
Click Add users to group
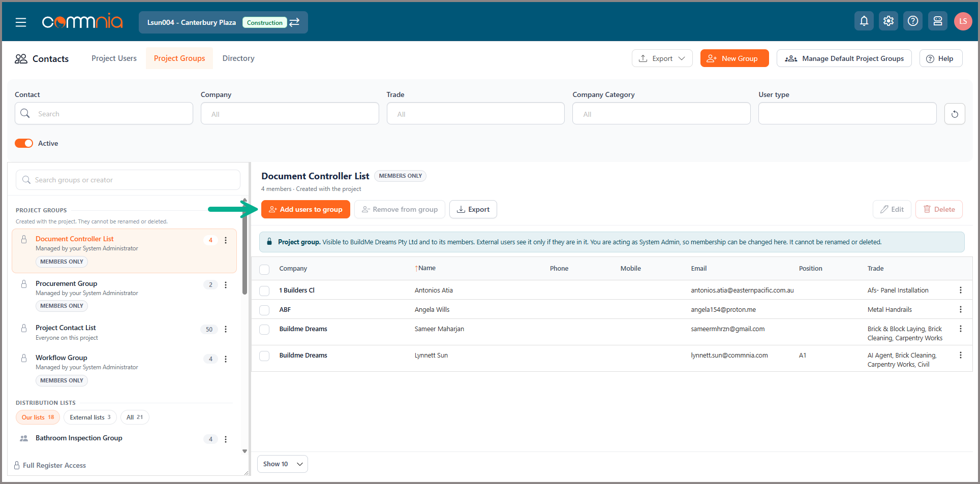305,209
